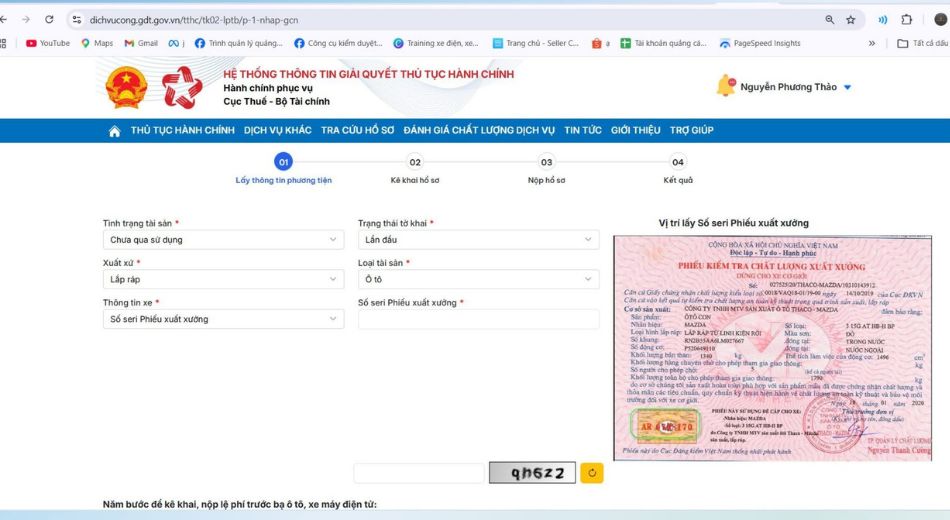Open Tình trạng tài sản dropdown
The width and height of the screenshot is (950, 520).
tap(223, 239)
